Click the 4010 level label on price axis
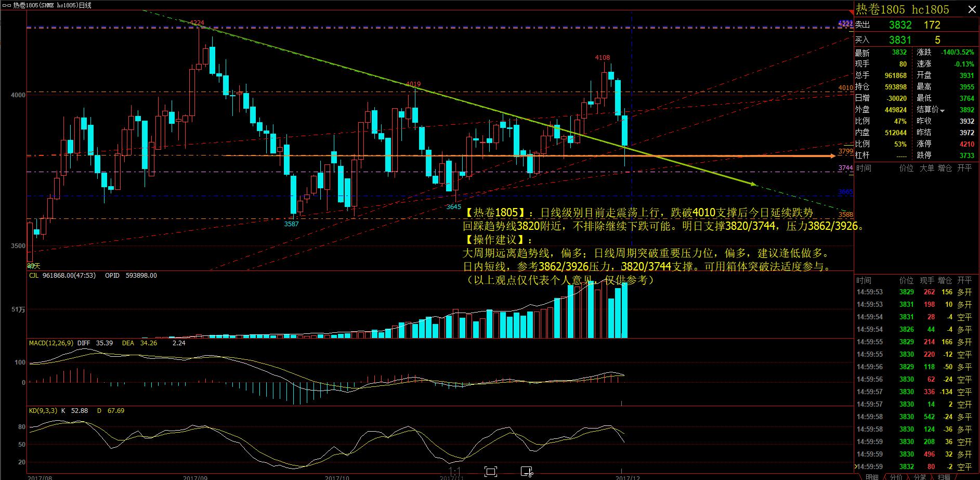 [846, 88]
